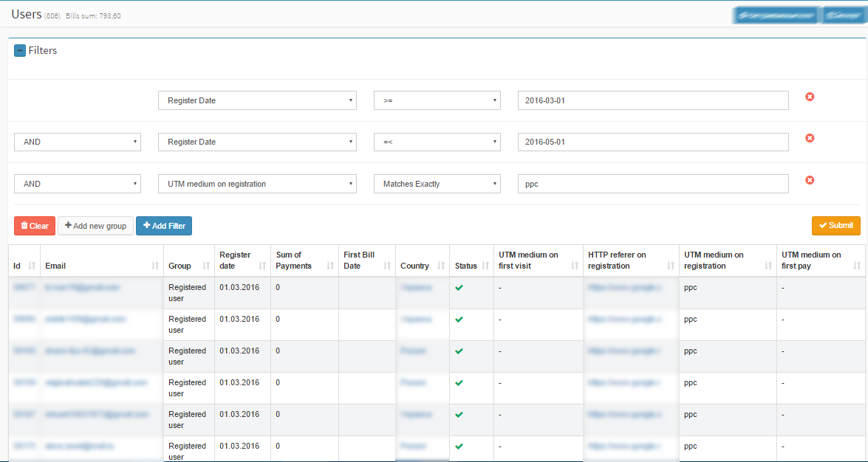Image resolution: width=868 pixels, height=462 pixels.
Task: Click the Bills sum: 793,60 text
Action: point(93,16)
